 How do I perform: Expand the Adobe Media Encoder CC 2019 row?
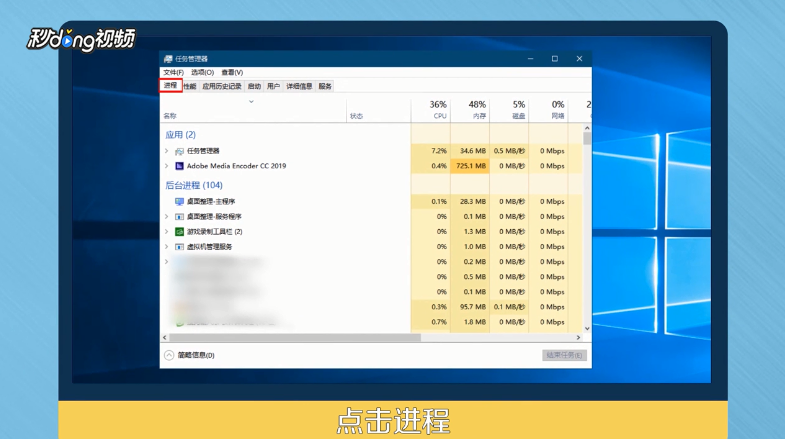point(167,166)
